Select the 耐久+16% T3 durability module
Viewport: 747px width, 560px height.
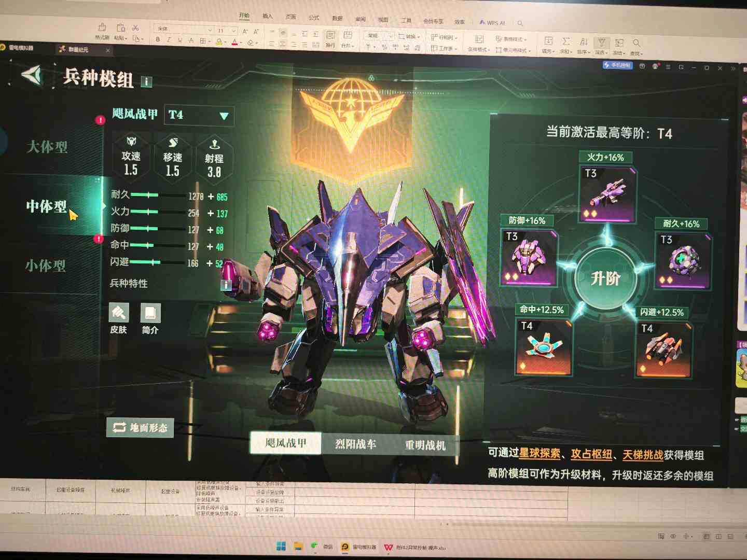click(683, 260)
